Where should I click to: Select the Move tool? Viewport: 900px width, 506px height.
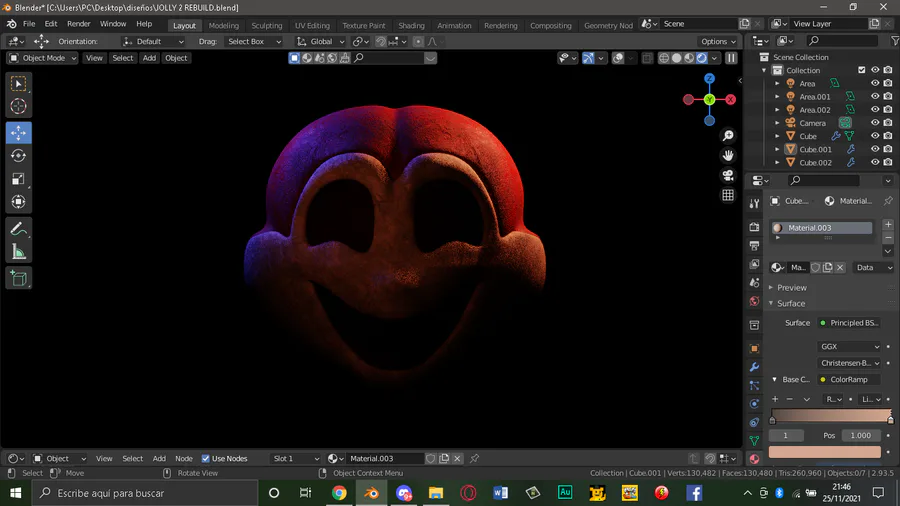pos(18,133)
